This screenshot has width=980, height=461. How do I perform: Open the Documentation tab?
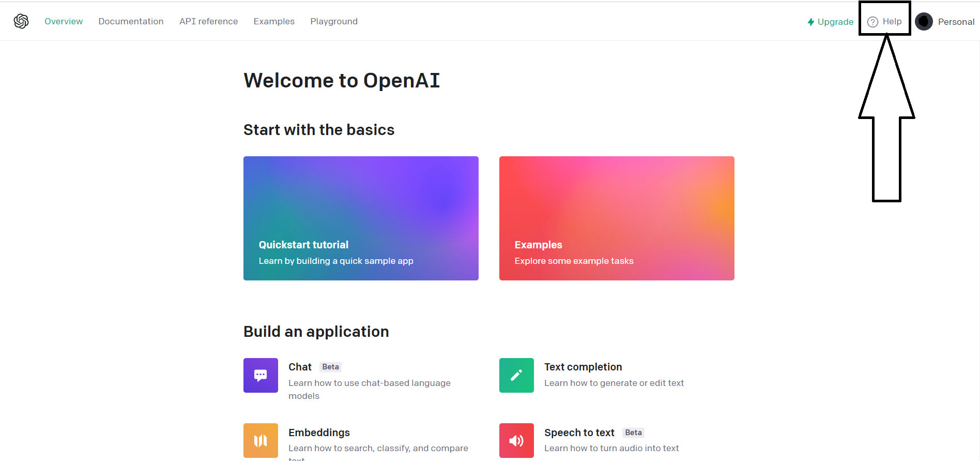click(131, 21)
